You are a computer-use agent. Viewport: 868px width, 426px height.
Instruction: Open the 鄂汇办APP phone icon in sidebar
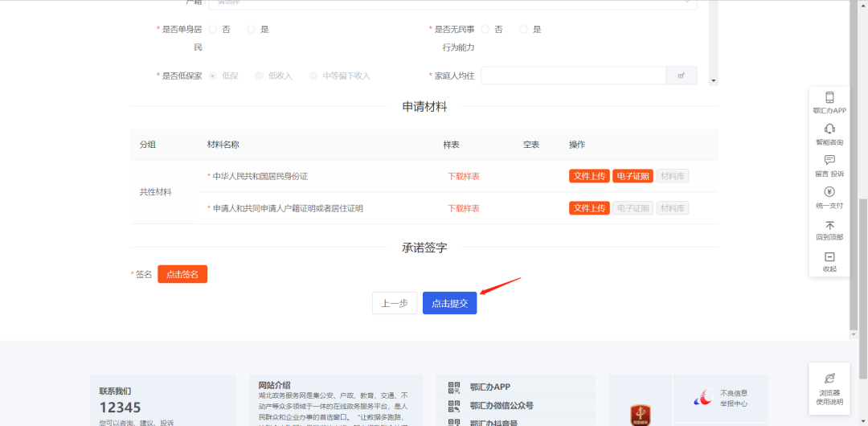coord(829,98)
